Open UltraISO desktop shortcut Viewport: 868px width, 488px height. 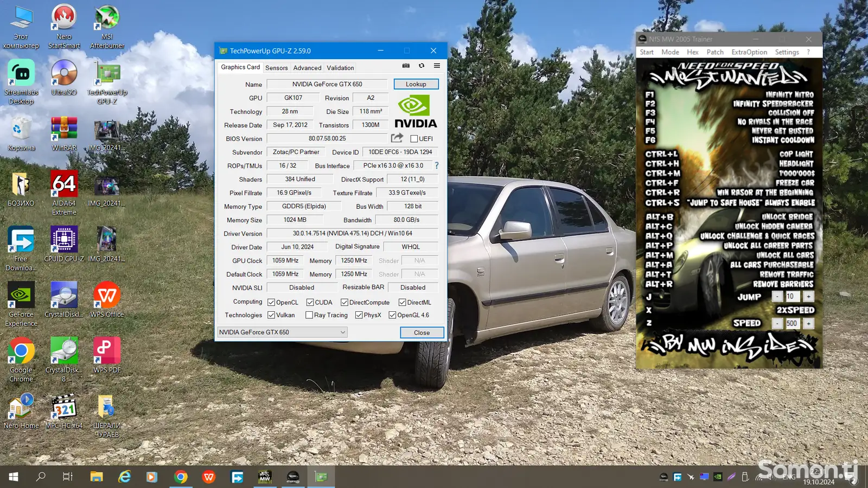point(64,78)
